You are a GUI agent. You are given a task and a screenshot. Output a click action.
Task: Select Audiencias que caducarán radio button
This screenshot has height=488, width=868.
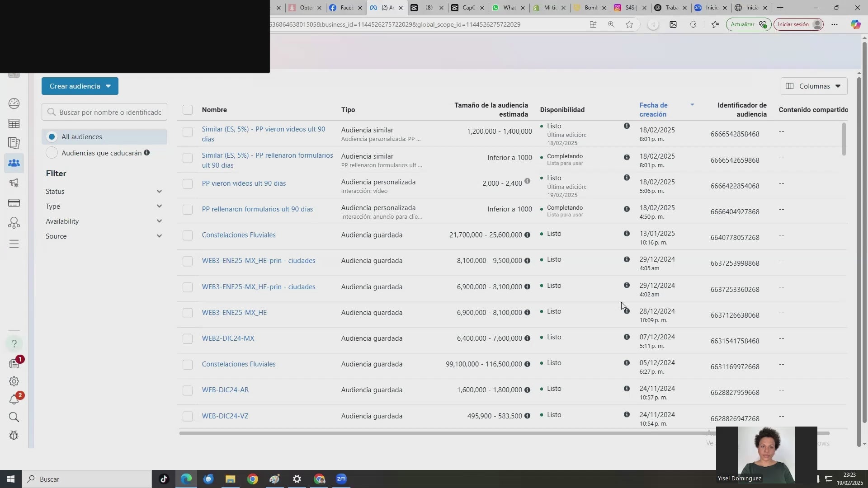coord(52,153)
